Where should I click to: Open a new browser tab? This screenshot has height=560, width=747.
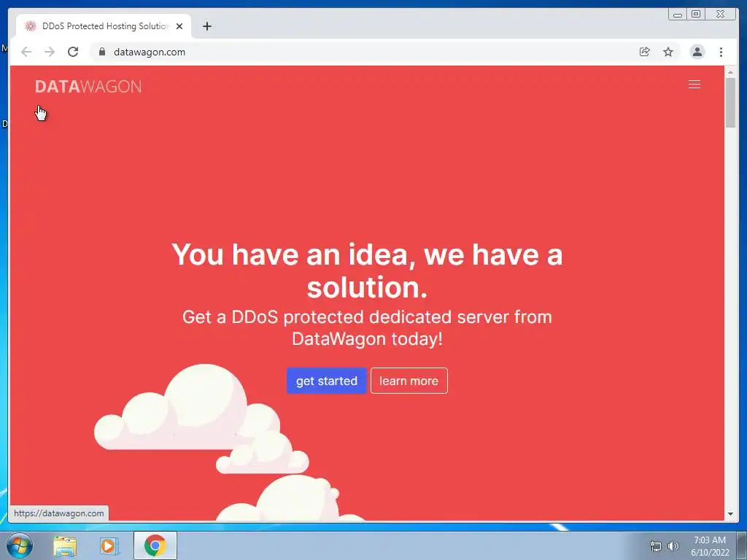pyautogui.click(x=206, y=26)
